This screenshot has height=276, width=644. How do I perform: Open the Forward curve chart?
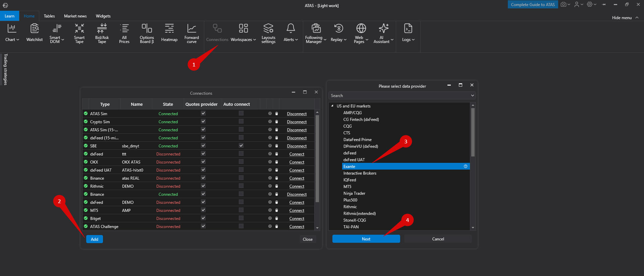click(192, 33)
